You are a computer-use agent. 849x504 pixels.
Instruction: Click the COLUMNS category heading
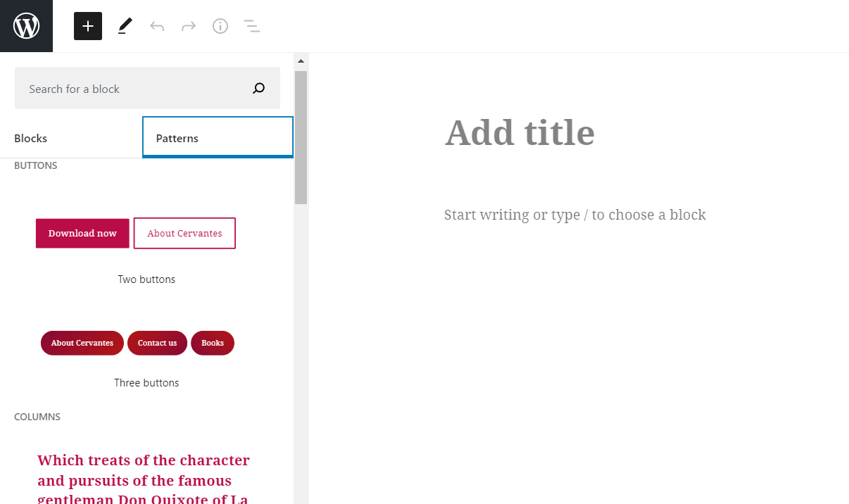pos(37,417)
